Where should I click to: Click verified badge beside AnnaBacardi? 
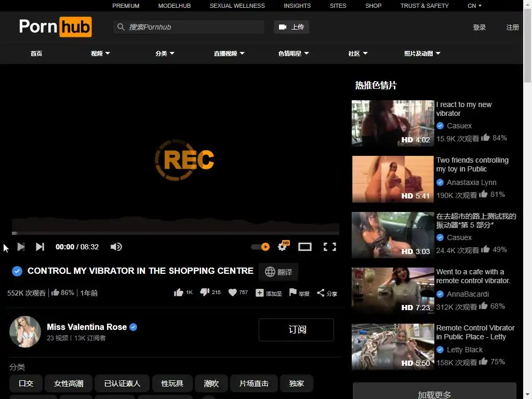[440, 294]
